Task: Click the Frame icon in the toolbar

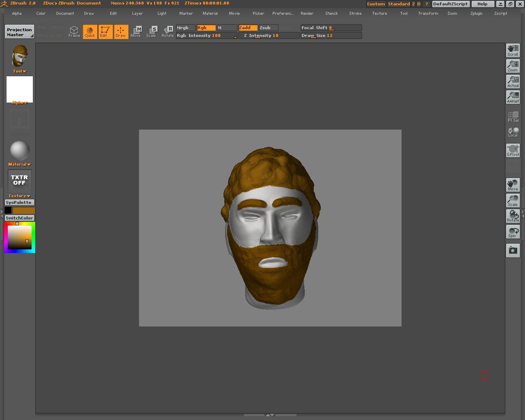Action: coord(74,32)
